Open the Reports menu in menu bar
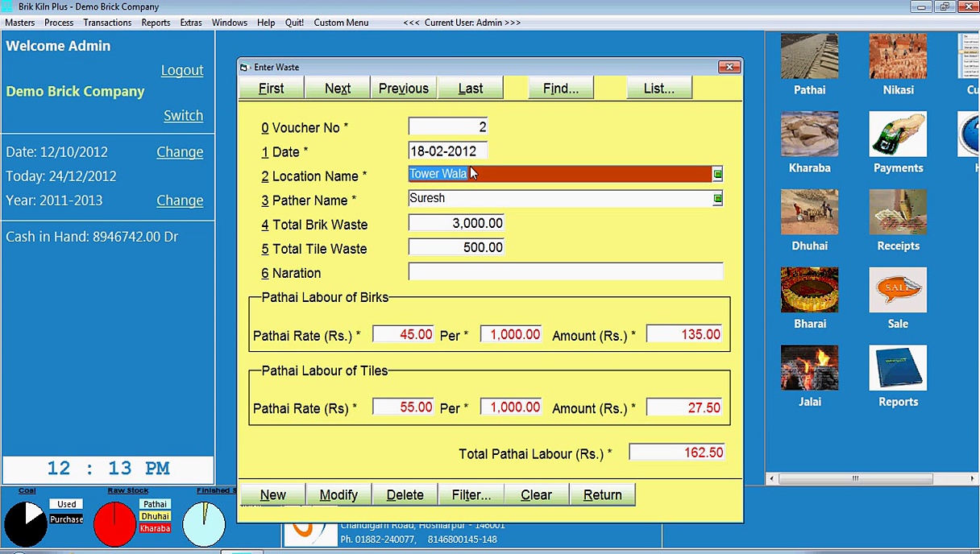Screen dimensions: 980x554 [x=156, y=23]
